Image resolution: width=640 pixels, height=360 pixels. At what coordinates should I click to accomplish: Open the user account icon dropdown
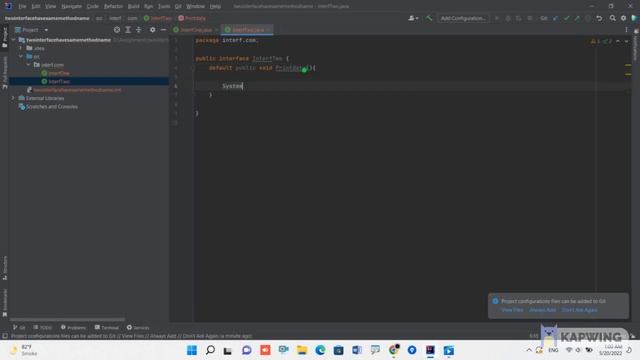413,18
